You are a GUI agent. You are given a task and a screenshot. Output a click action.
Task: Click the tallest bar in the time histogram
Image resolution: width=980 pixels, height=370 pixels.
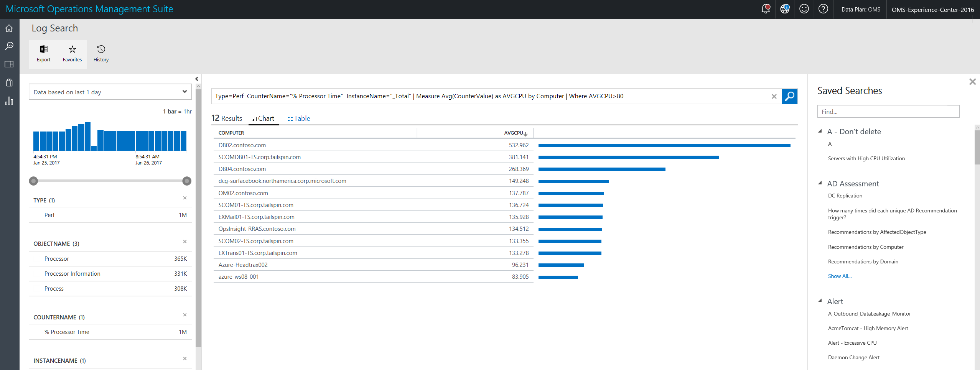click(87, 136)
